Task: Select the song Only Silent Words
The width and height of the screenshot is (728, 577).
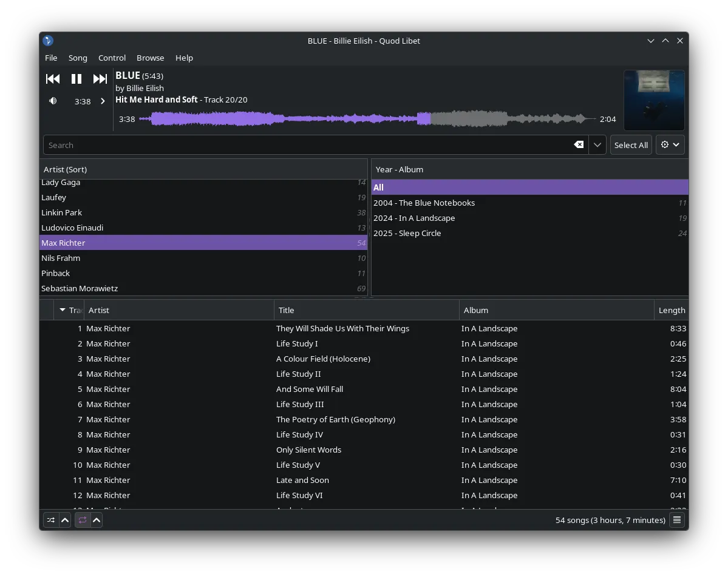Action: click(x=364, y=450)
